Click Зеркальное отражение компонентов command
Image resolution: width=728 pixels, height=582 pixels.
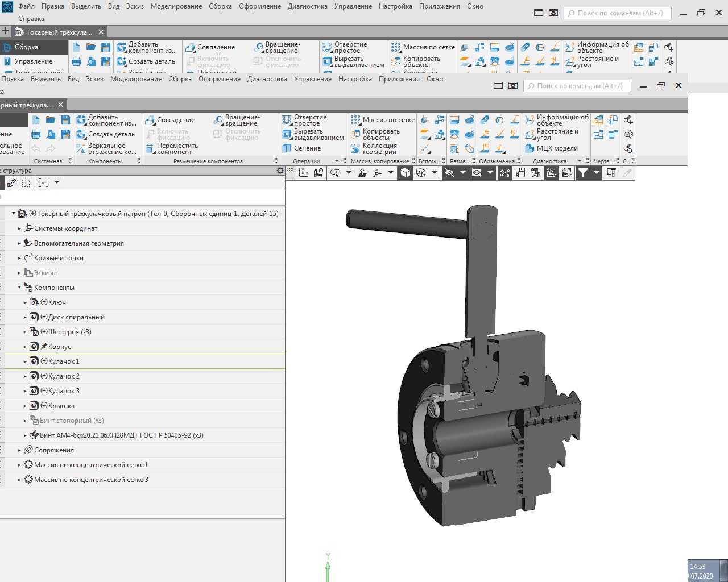click(107, 148)
